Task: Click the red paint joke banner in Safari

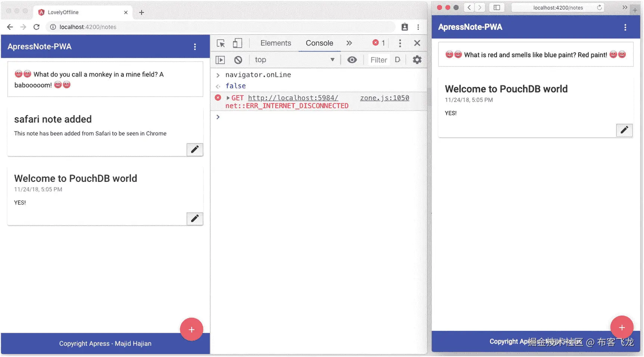Action: 536,55
